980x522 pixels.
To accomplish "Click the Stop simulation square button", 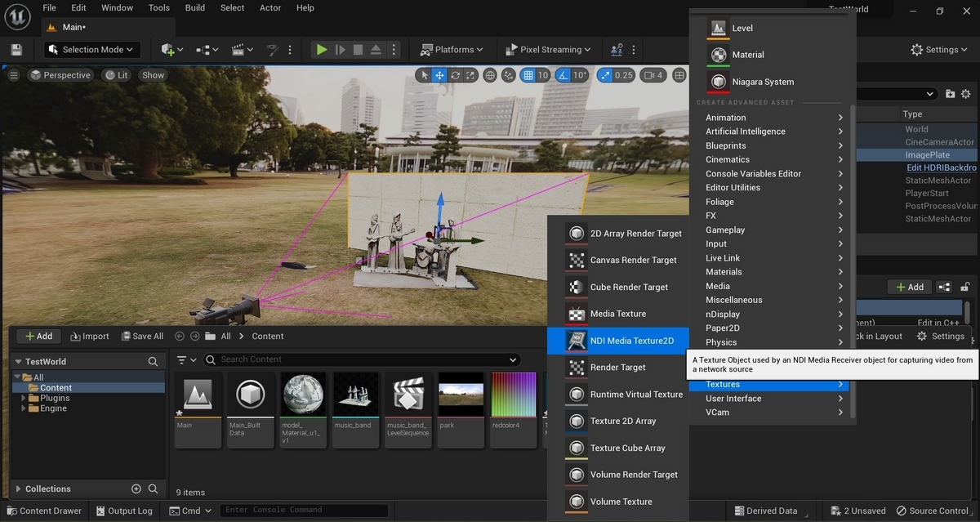I will pyautogui.click(x=358, y=50).
